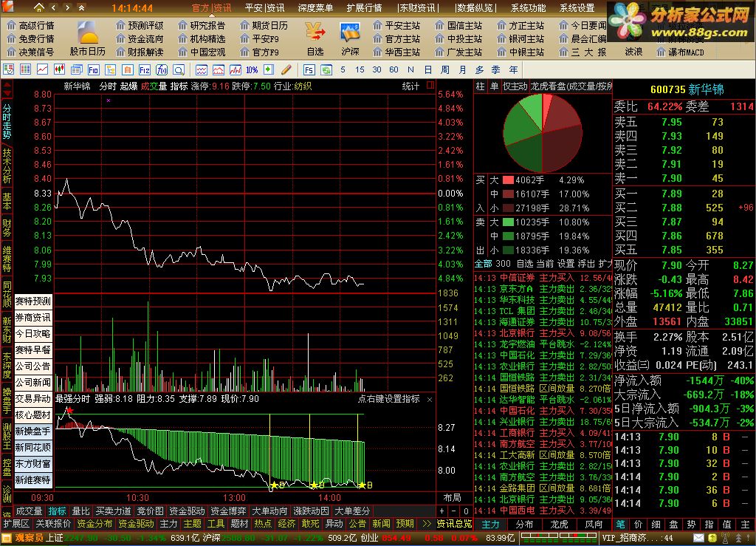The image size is (756, 546).
Task: Select the 技术分析 sidebar tab
Action: coord(7,165)
